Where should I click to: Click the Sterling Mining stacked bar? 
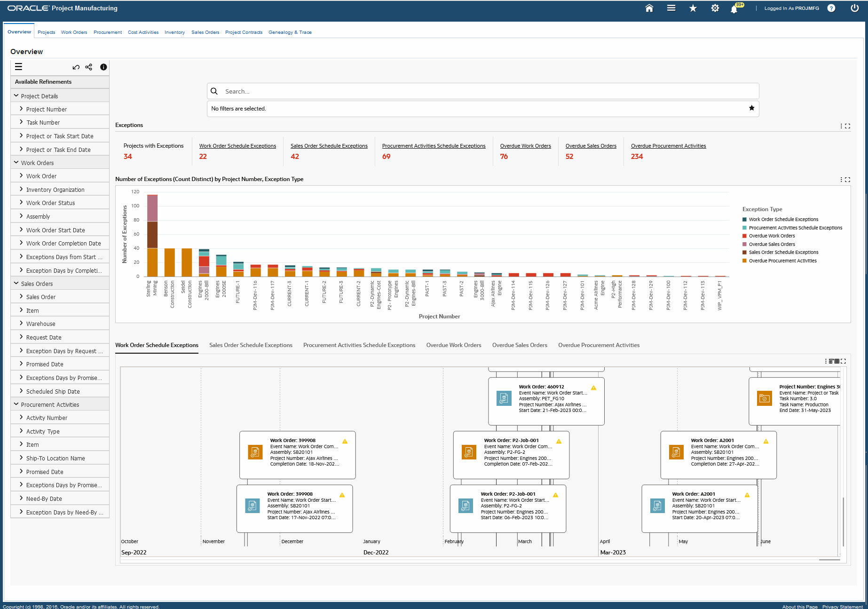point(152,235)
